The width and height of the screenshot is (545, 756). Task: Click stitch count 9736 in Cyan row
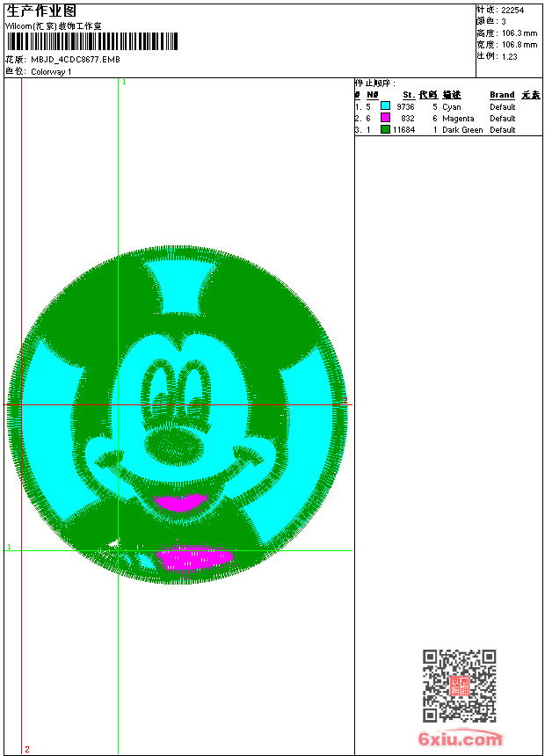click(405, 107)
